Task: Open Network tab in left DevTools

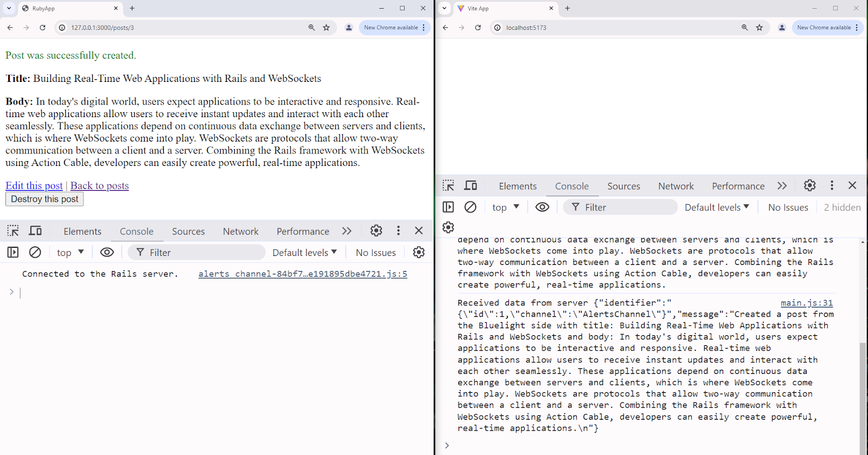Action: [x=241, y=232]
